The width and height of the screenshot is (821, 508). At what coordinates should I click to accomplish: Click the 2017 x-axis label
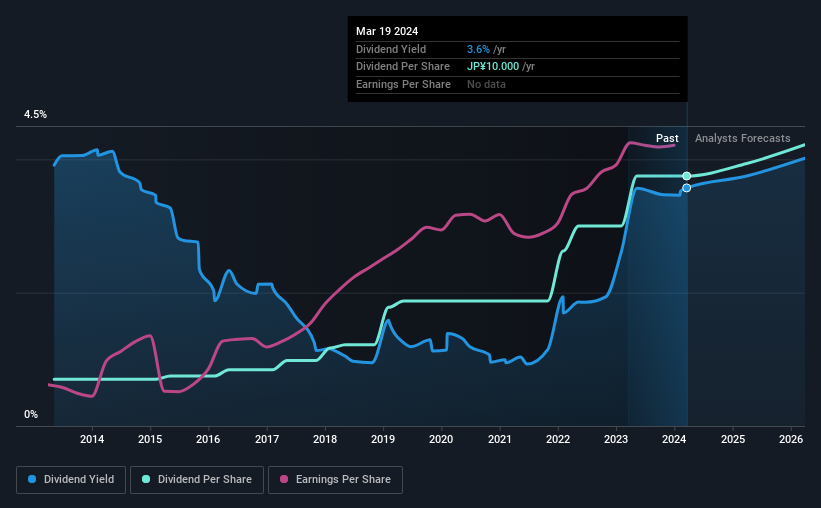point(267,439)
